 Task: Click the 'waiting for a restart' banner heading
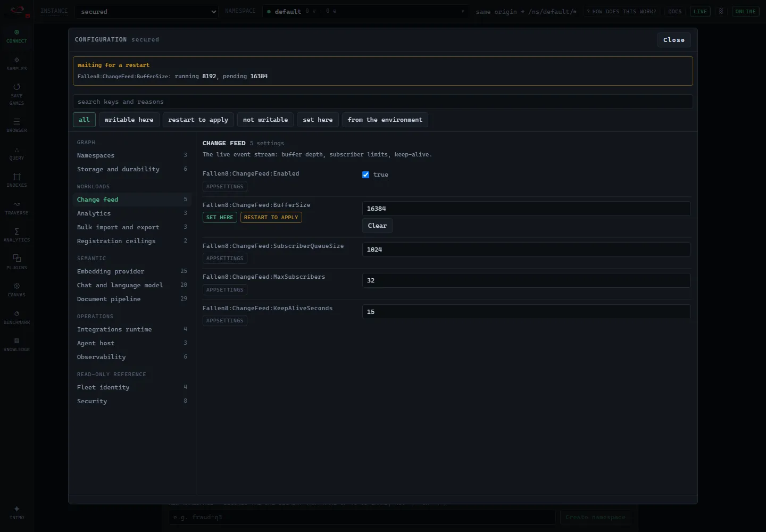tap(113, 65)
